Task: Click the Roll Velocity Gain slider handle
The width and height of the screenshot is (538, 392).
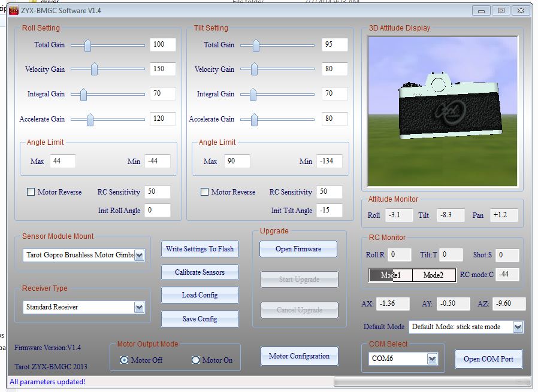Action: (x=94, y=69)
